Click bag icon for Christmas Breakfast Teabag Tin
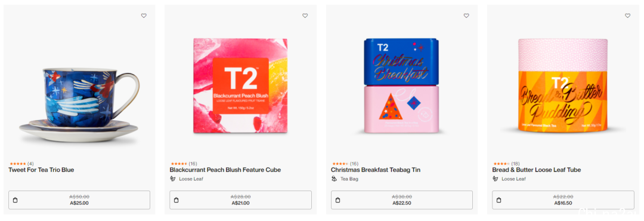Image resolution: width=644 pixels, height=221 pixels. 338,200
